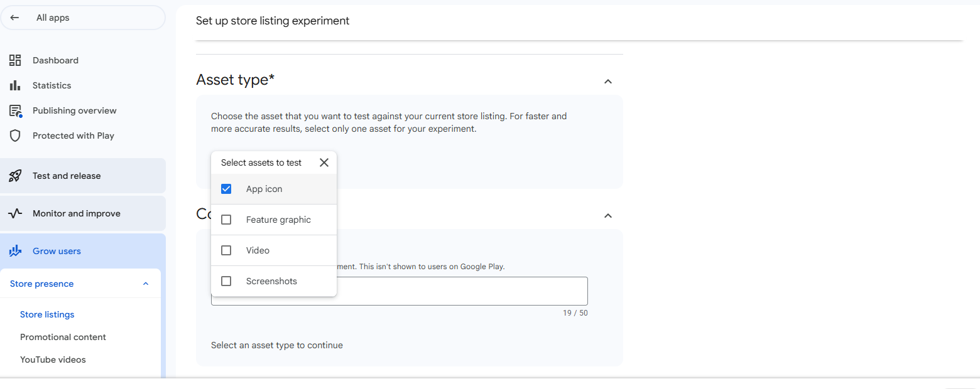Collapse the section chevron below Asset type

pos(607,216)
